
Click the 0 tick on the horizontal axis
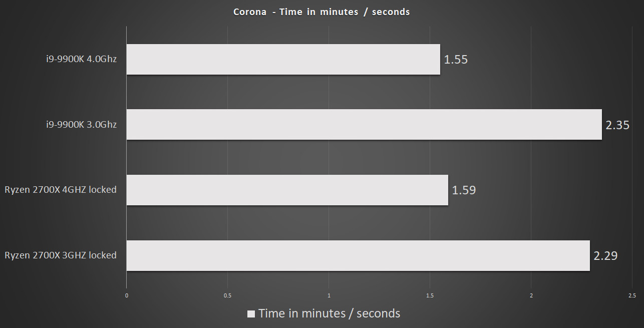tap(127, 295)
